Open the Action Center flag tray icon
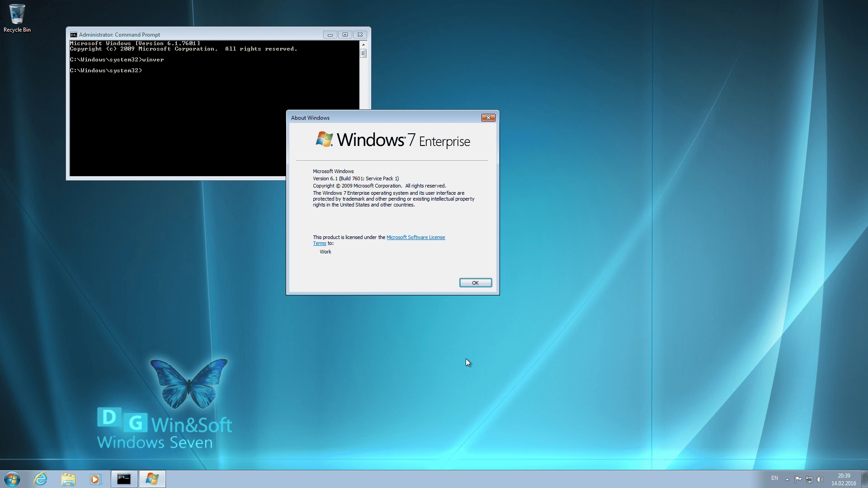The width and height of the screenshot is (868, 488). coord(798,479)
